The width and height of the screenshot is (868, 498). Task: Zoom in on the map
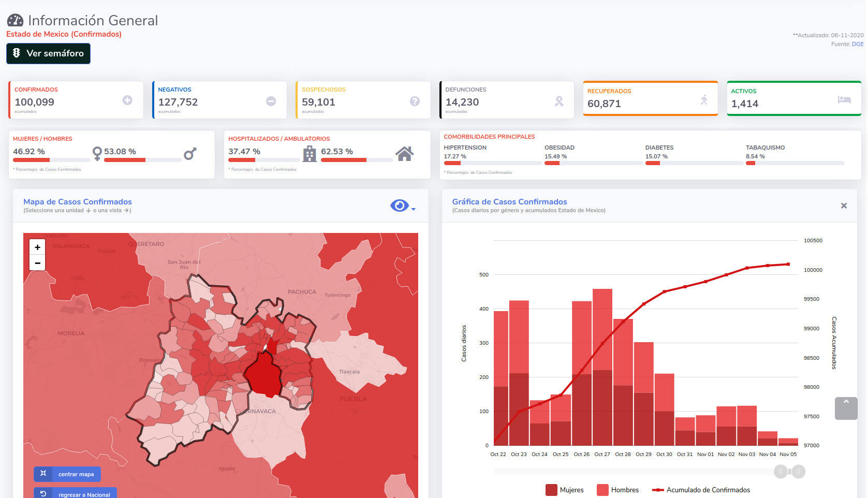[37, 247]
